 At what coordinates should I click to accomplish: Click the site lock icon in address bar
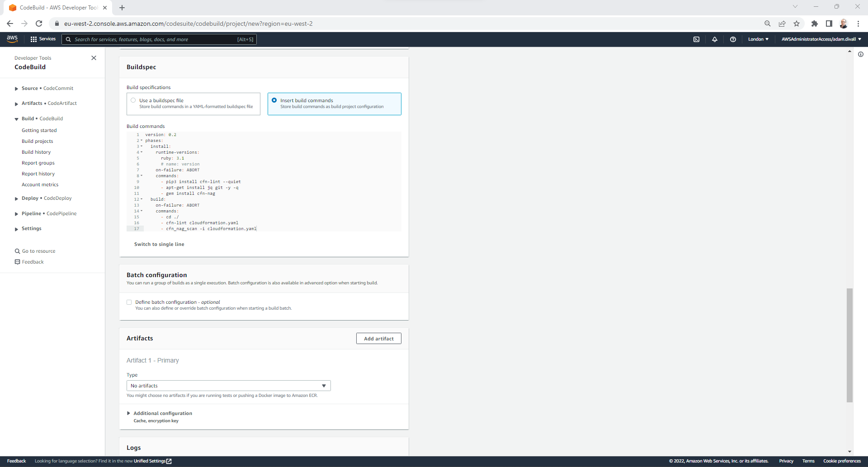pyautogui.click(x=57, y=24)
